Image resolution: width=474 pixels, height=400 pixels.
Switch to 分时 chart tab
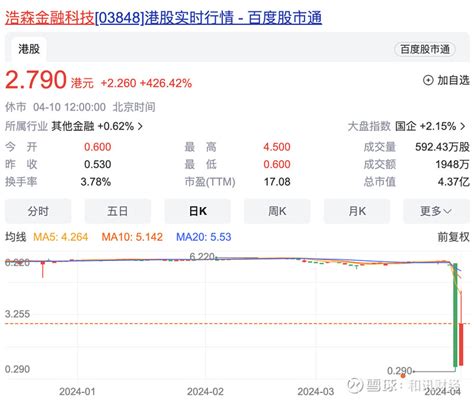coord(38,211)
